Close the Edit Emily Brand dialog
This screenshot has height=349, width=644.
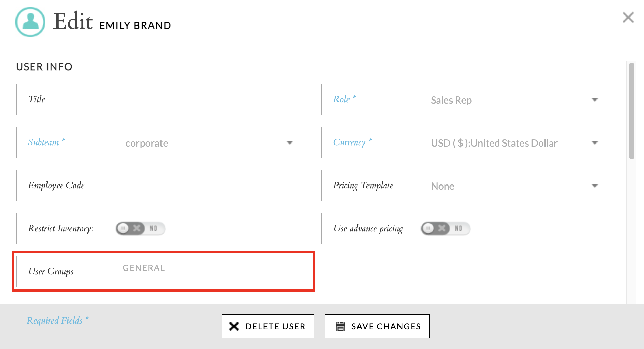(x=628, y=17)
